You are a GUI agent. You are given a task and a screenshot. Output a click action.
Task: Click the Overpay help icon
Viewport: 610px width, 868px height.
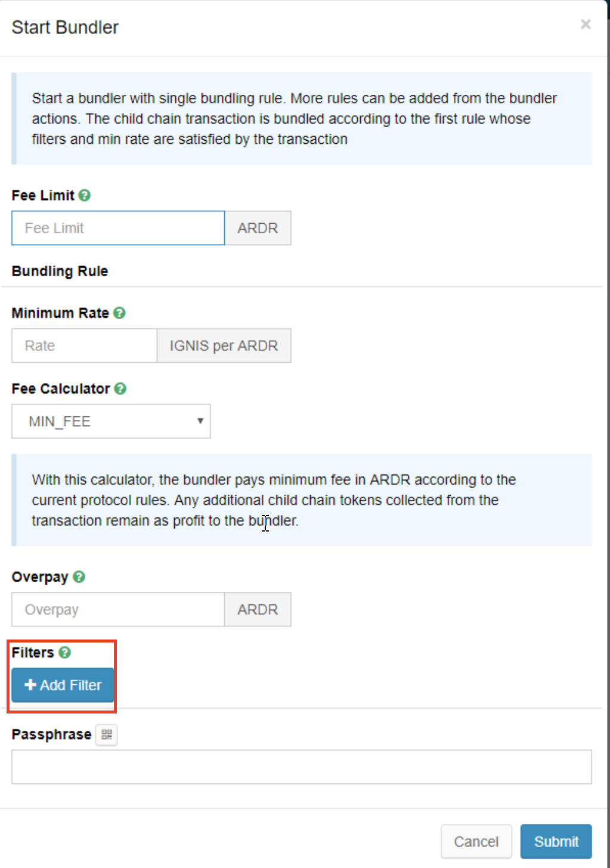tap(79, 577)
